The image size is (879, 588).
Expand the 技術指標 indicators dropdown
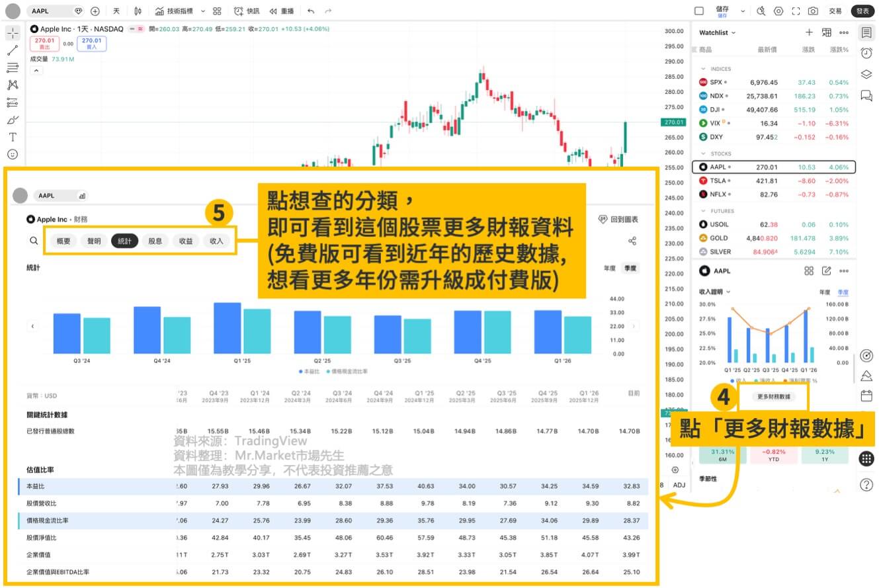pyautogui.click(x=203, y=11)
